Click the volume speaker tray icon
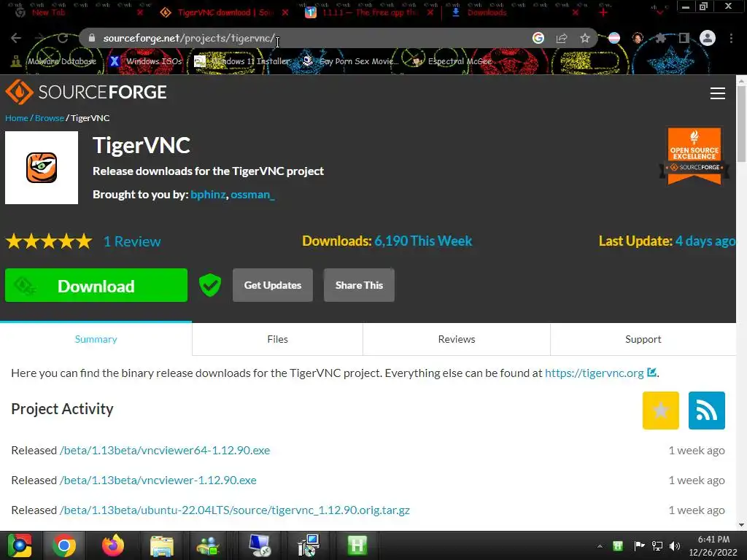747x560 pixels. click(675, 545)
